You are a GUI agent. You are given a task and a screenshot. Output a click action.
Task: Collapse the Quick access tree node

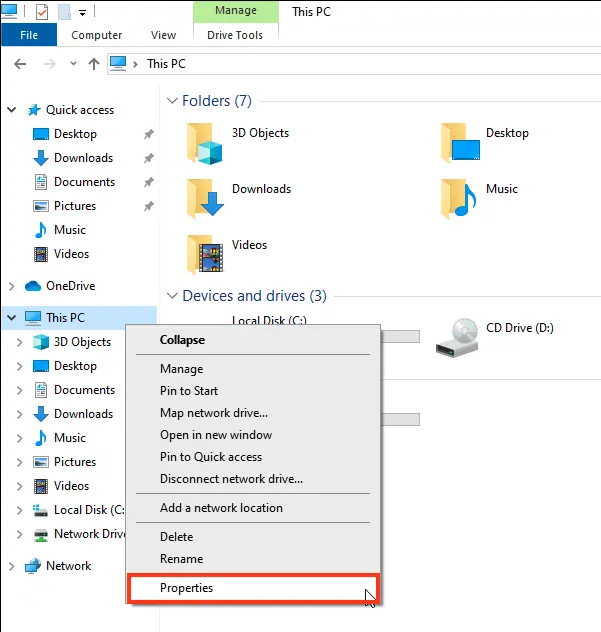pos(12,110)
